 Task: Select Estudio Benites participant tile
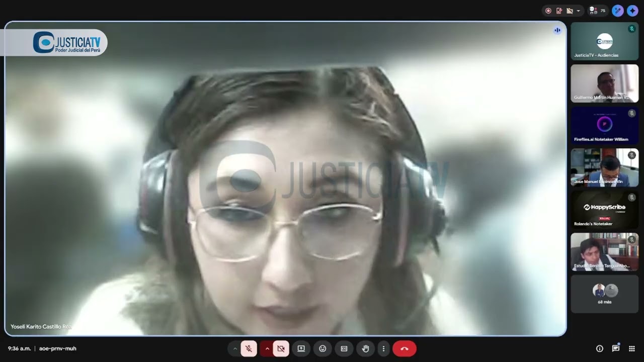tap(604, 251)
